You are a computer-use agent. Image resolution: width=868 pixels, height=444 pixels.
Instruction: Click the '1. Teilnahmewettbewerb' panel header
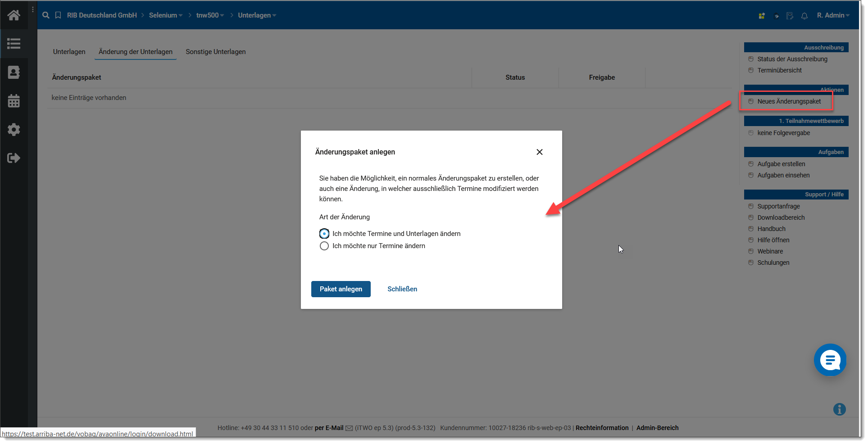(796, 121)
